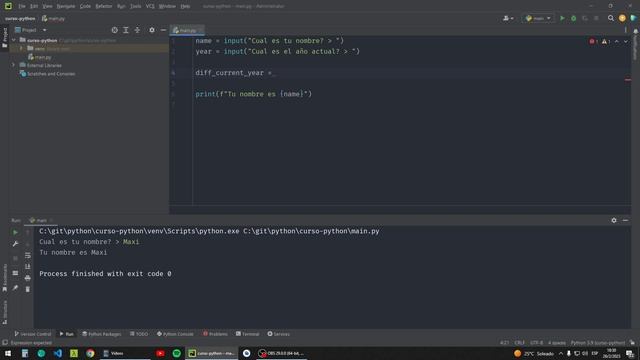Open Terminal tool window
Screen dimensions: 640x360
tap(247, 334)
